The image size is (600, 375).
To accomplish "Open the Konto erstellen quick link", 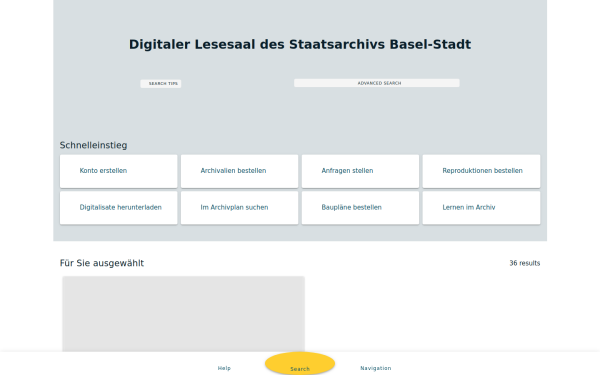I will [x=119, y=171].
